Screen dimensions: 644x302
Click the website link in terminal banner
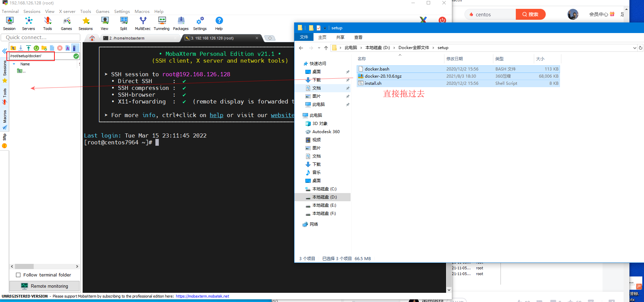click(x=283, y=115)
